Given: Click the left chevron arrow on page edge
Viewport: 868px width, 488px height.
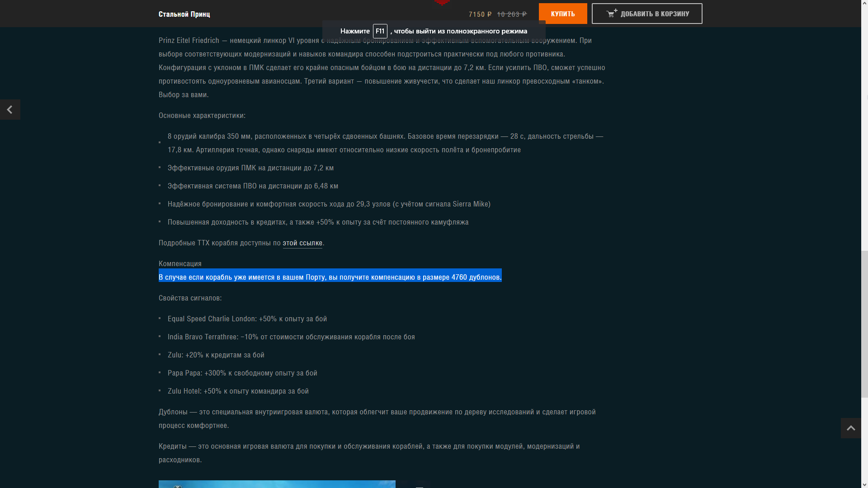Looking at the screenshot, I should click(10, 110).
